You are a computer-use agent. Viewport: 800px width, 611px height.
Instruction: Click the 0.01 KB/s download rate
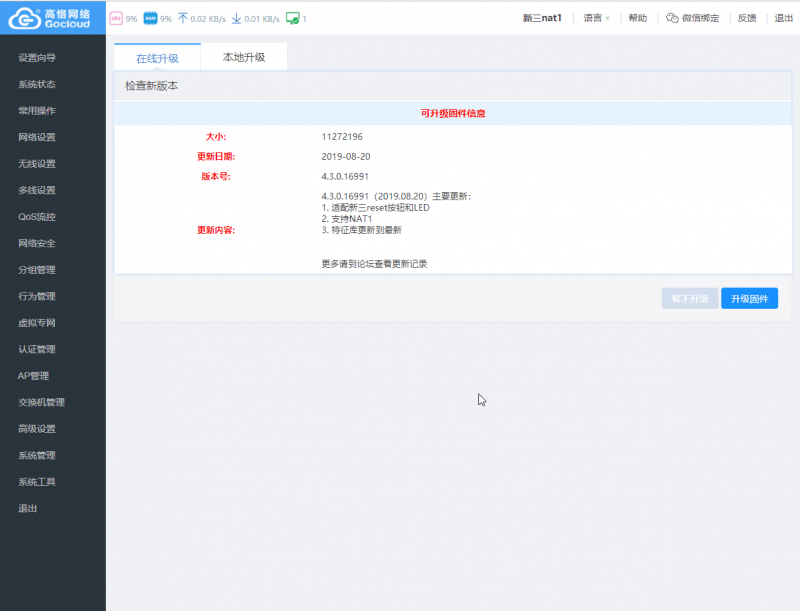coord(262,19)
